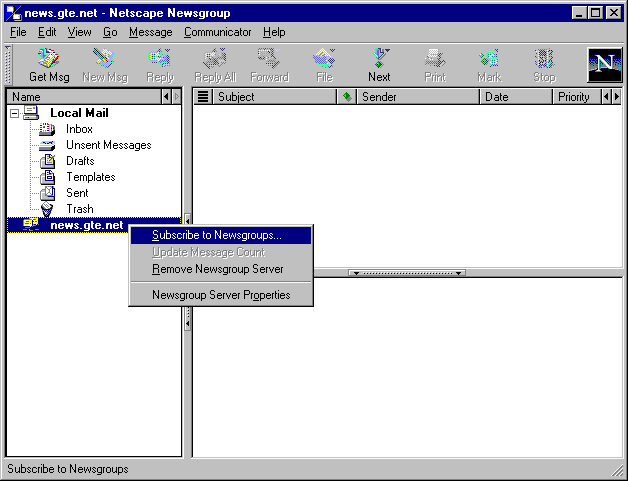Sort messages by Date column

tap(515, 97)
